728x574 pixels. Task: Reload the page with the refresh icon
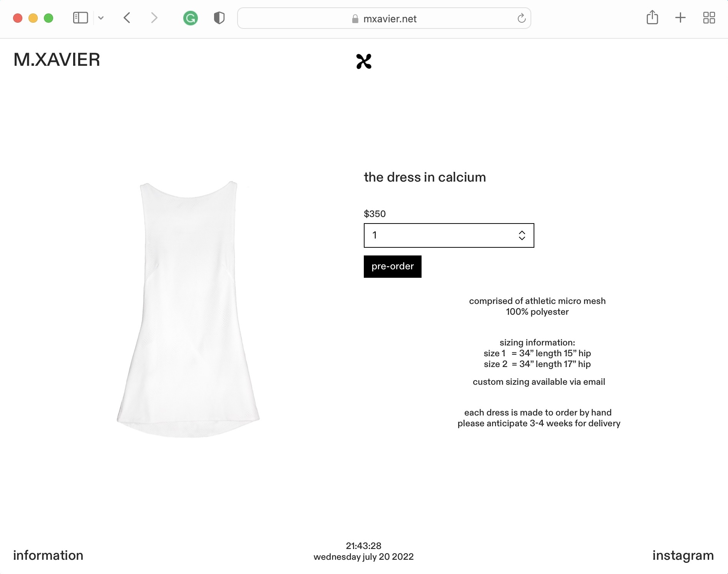522,18
